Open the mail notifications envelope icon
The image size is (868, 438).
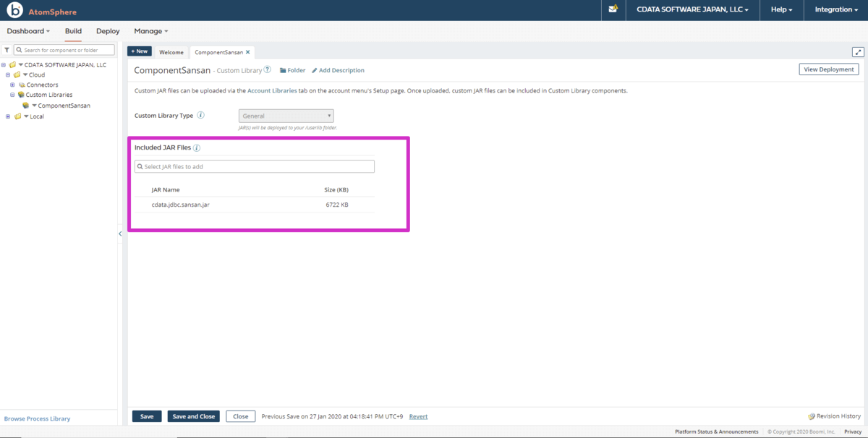(613, 9)
